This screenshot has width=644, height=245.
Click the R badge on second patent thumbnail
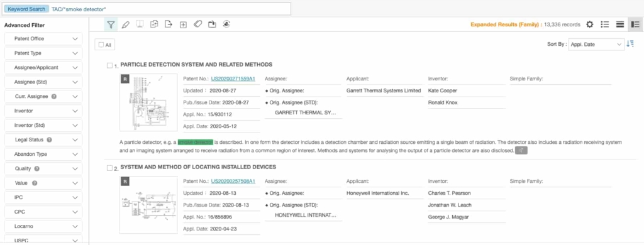(x=125, y=181)
